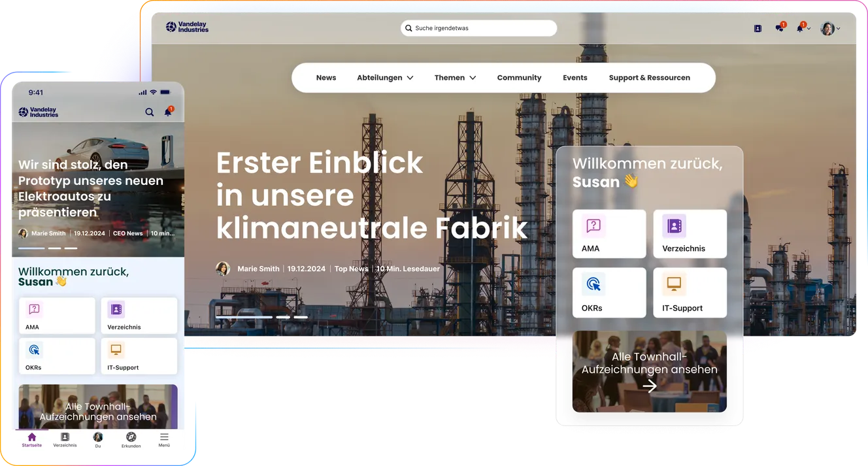The width and height of the screenshot is (868, 466).
Task: Click the IT-Support monitor icon
Action: (673, 284)
